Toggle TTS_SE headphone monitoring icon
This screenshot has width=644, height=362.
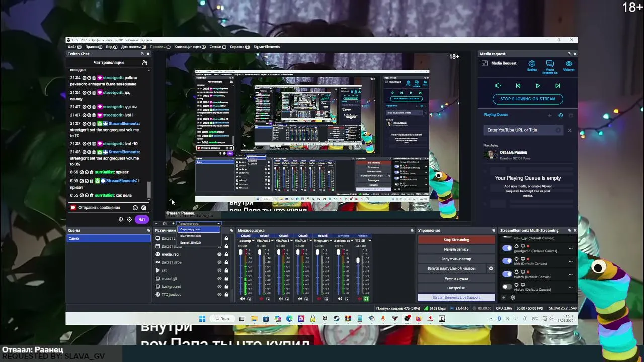(x=366, y=299)
